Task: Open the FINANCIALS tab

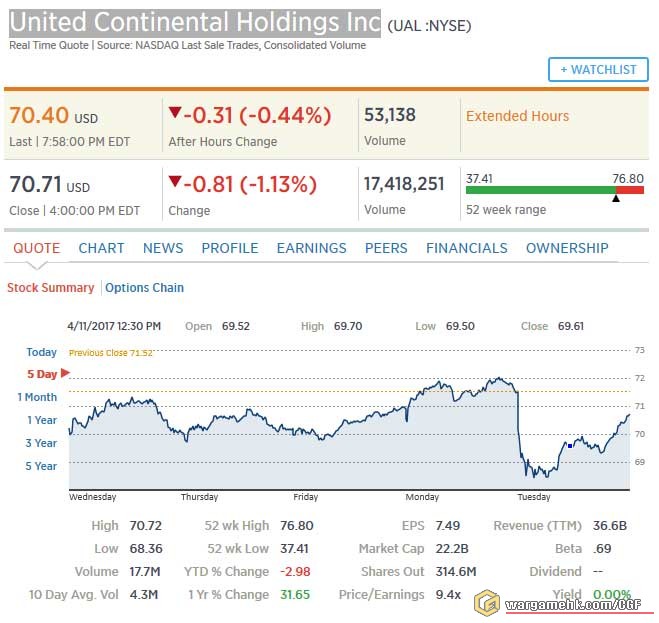Action: tap(467, 248)
